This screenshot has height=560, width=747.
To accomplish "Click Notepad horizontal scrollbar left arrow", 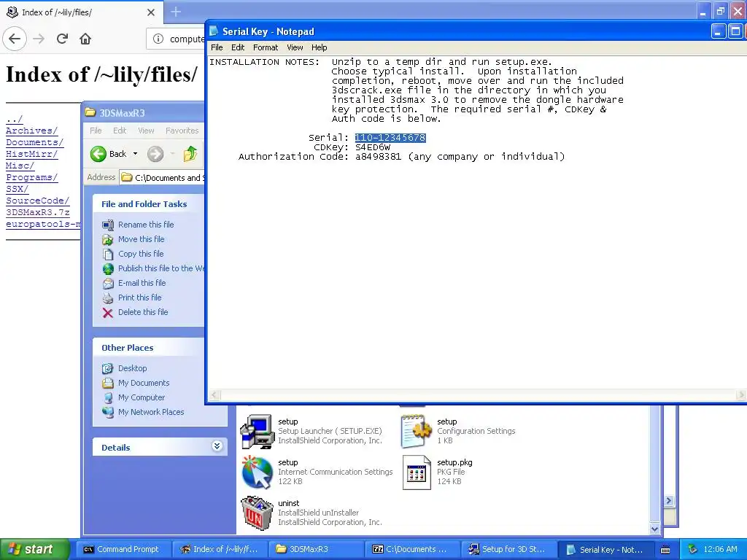I will pyautogui.click(x=215, y=394).
